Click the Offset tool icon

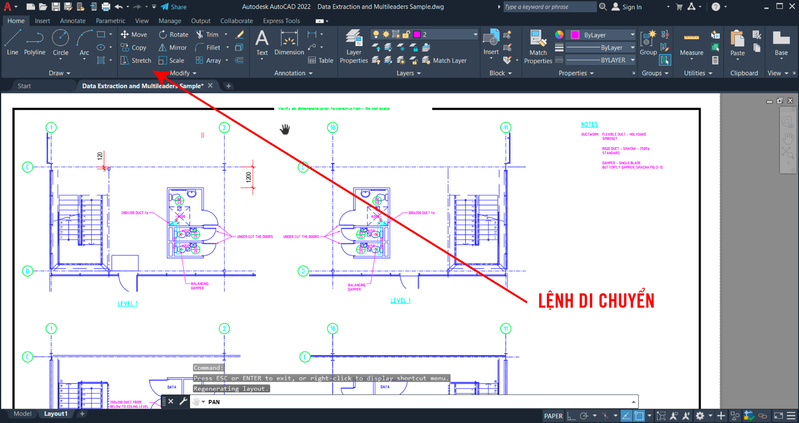(x=239, y=60)
